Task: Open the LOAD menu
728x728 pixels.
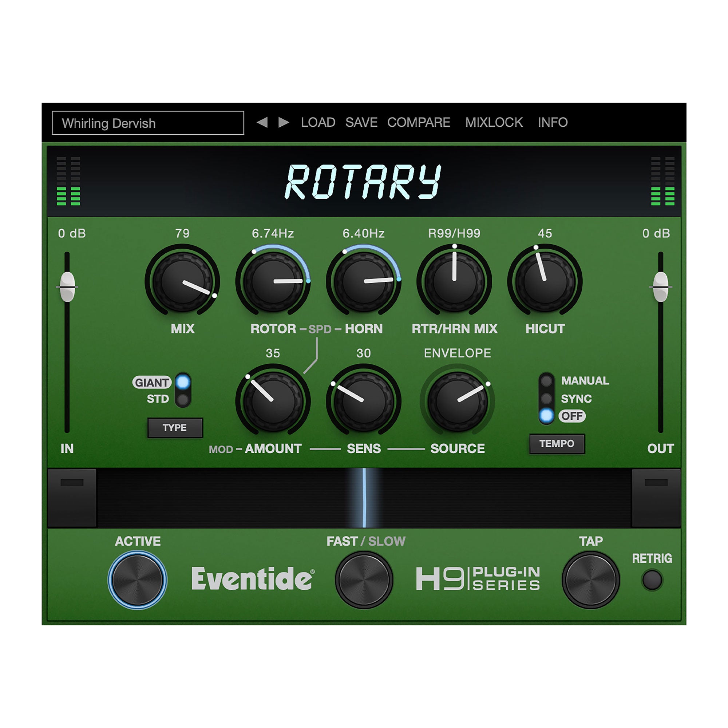Action: pos(318,122)
